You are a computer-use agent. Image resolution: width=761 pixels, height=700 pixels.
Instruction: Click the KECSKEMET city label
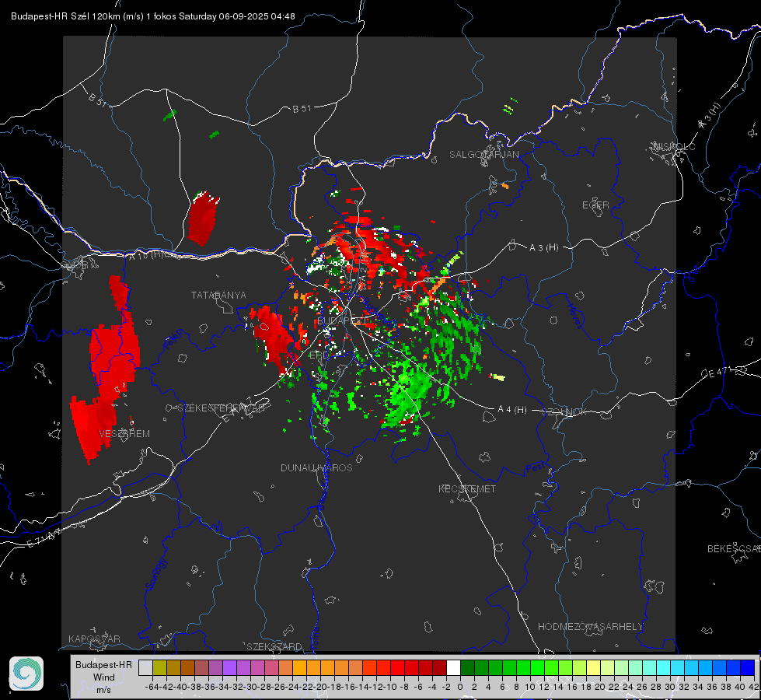pyautogui.click(x=467, y=489)
